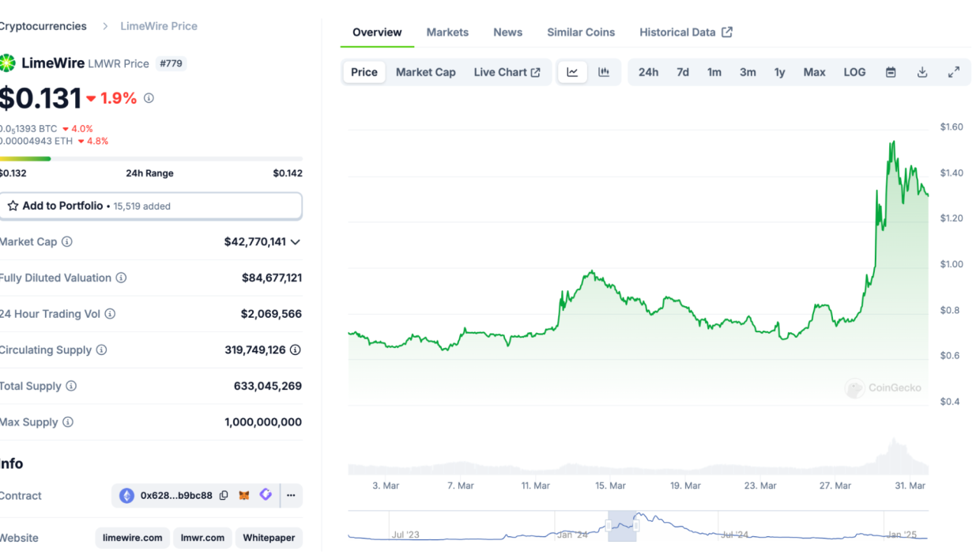980x552 pixels.
Task: Toggle LOG scale on chart
Action: click(854, 72)
